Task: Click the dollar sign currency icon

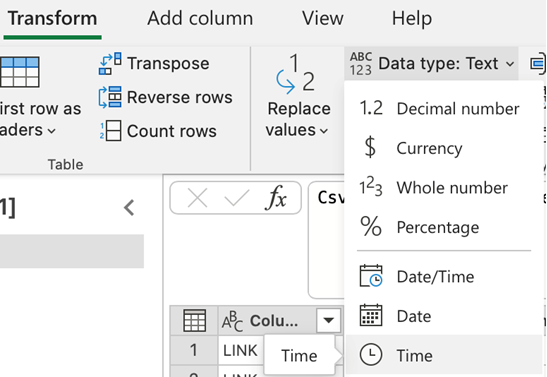Action: tap(370, 147)
